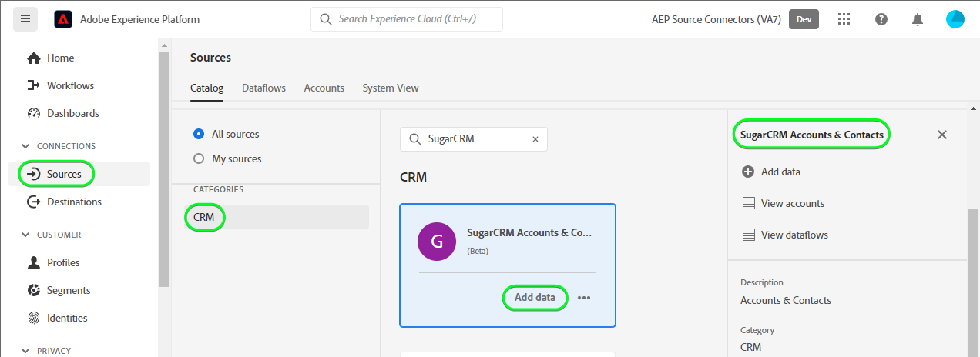This screenshot has height=357, width=980.
Task: Switch to the Dataflows tab
Action: [x=263, y=88]
